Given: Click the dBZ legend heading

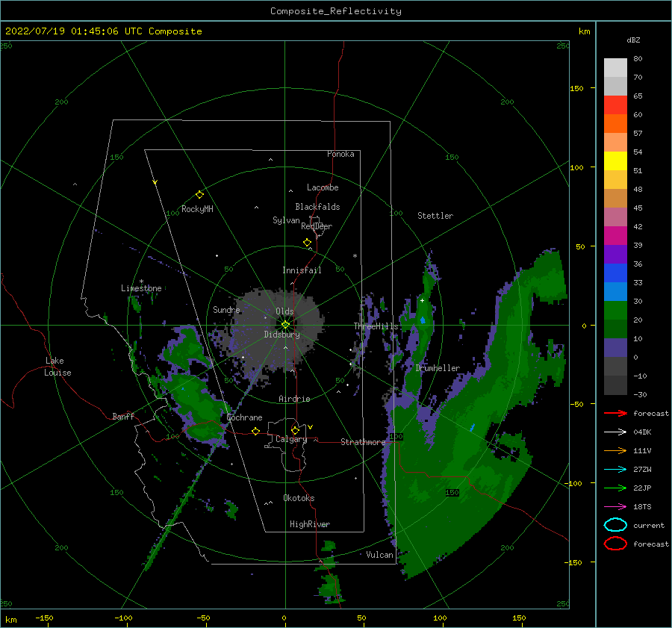Looking at the screenshot, I should (x=633, y=40).
